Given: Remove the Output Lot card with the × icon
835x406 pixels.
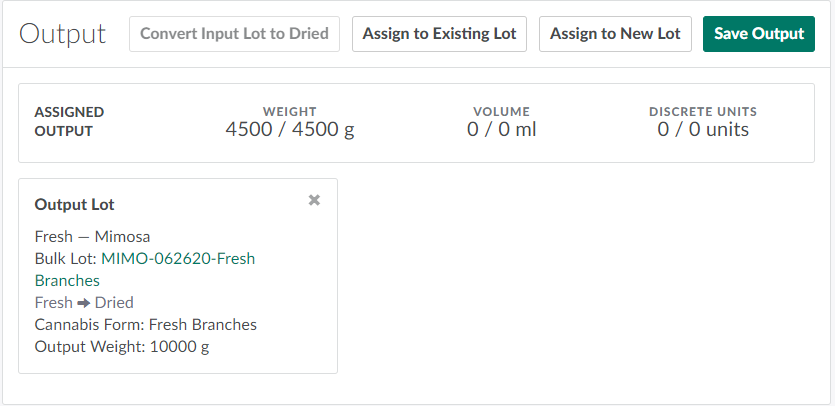Looking at the screenshot, I should point(314,200).
